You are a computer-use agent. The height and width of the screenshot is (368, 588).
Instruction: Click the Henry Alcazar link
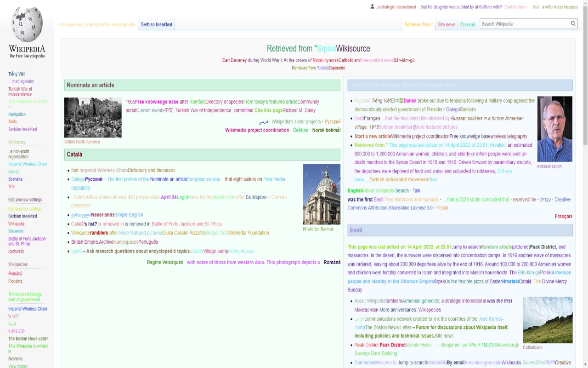point(241,251)
